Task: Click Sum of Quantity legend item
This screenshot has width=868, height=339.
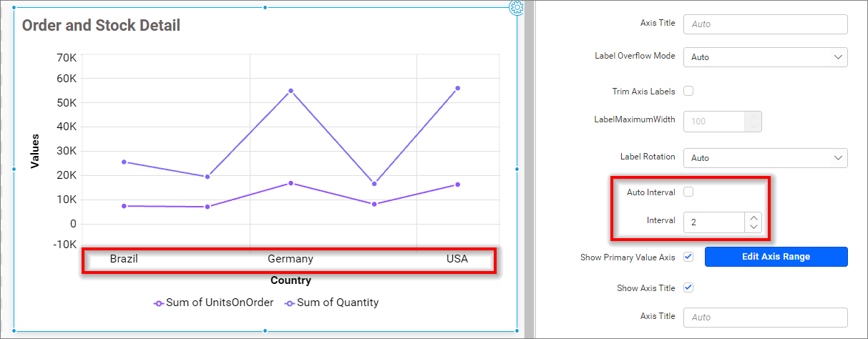Action: 332,303
